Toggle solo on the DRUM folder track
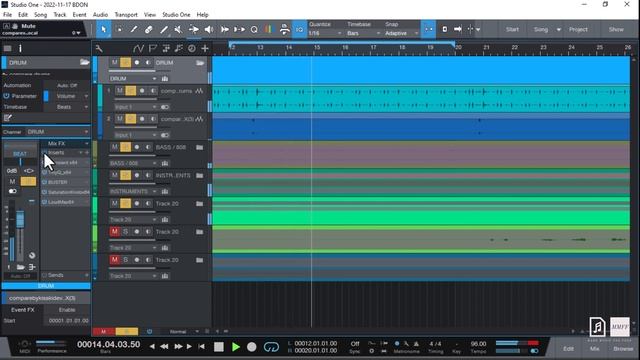 tap(126, 62)
